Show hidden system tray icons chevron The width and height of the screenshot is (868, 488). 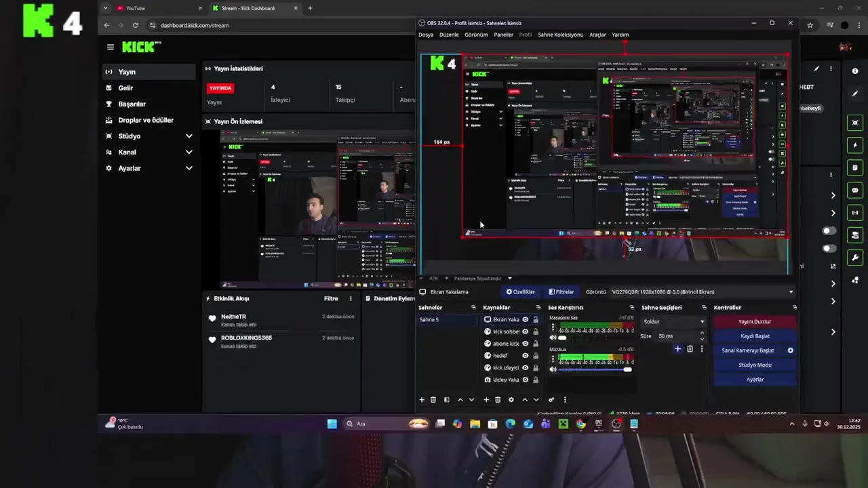pyautogui.click(x=791, y=424)
